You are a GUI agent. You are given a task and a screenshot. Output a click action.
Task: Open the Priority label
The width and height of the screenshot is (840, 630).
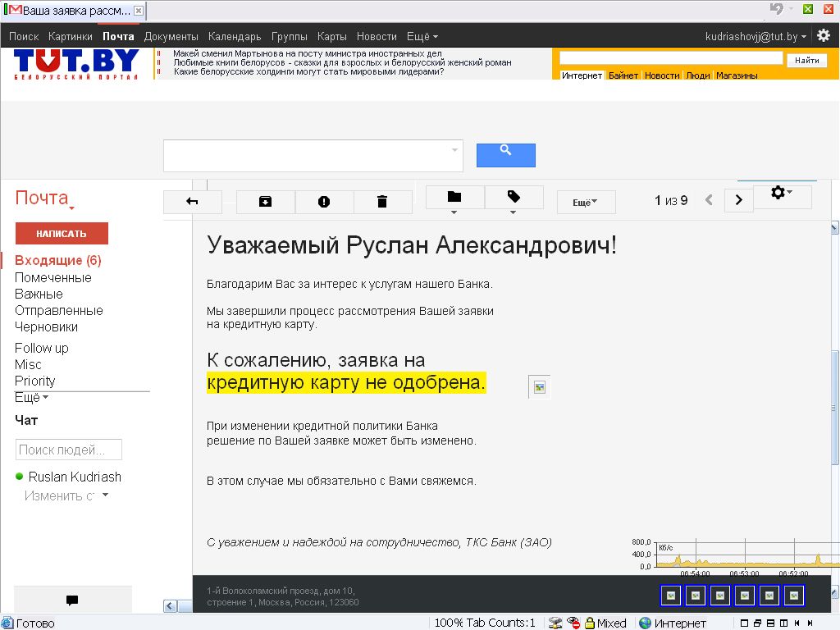click(34, 381)
